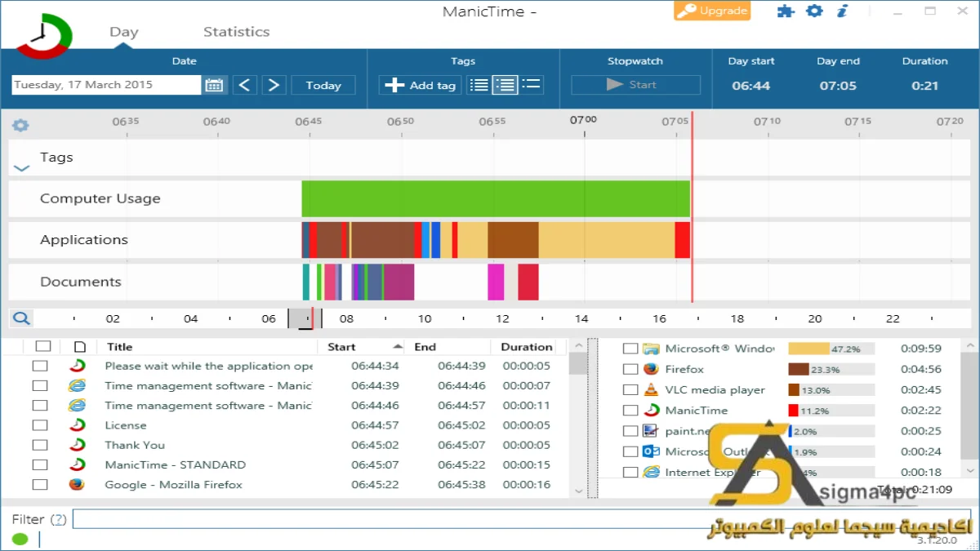Click the red current-time marker line
The width and height of the screenshot is (980, 551).
pyautogui.click(x=692, y=208)
